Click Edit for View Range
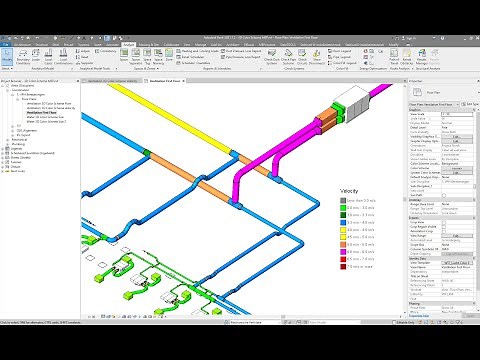The image size is (480, 360). pos(457,236)
